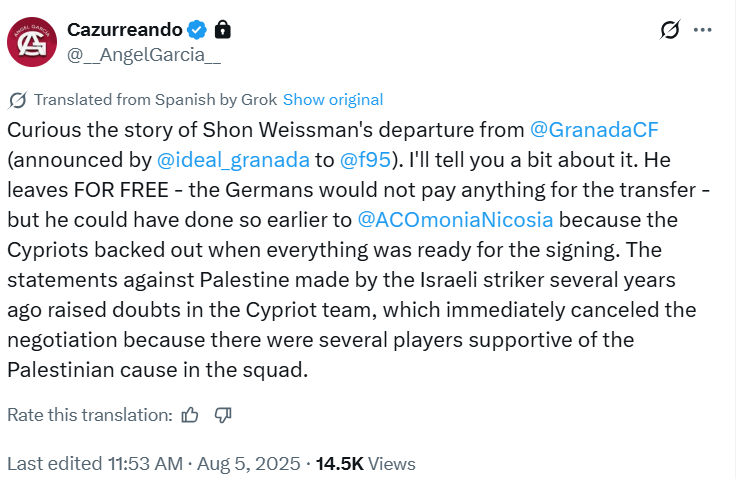743x479 pixels.
Task: Click the blue verified badge icon
Action: click(x=199, y=30)
